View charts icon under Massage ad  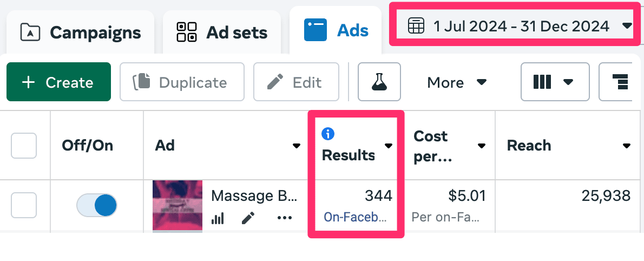pyautogui.click(x=217, y=218)
